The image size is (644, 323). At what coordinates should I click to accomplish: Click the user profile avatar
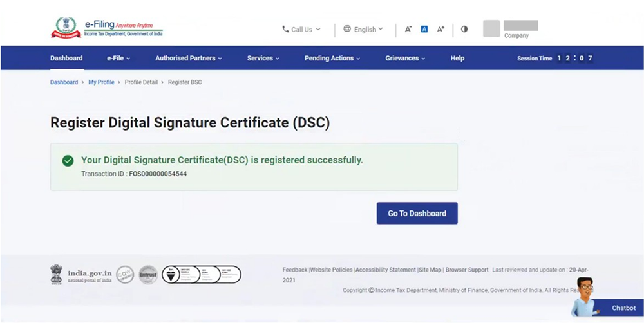coord(491,29)
